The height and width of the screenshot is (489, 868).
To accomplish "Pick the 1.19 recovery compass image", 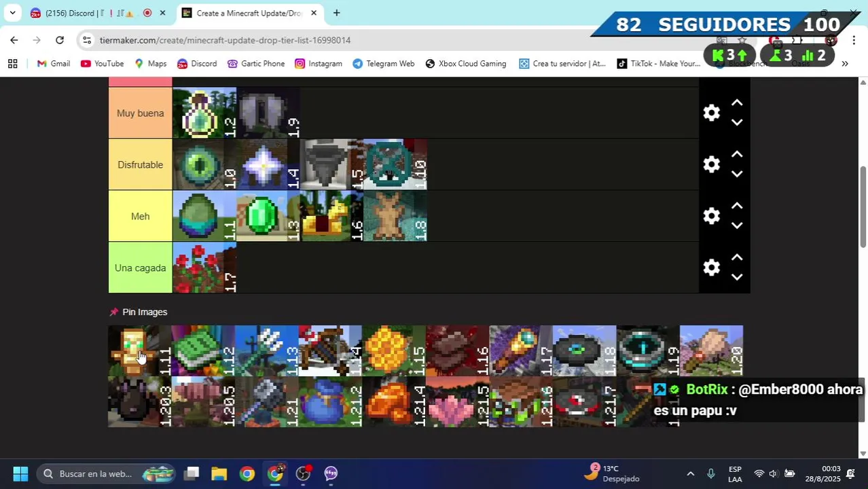I will coord(648,351).
